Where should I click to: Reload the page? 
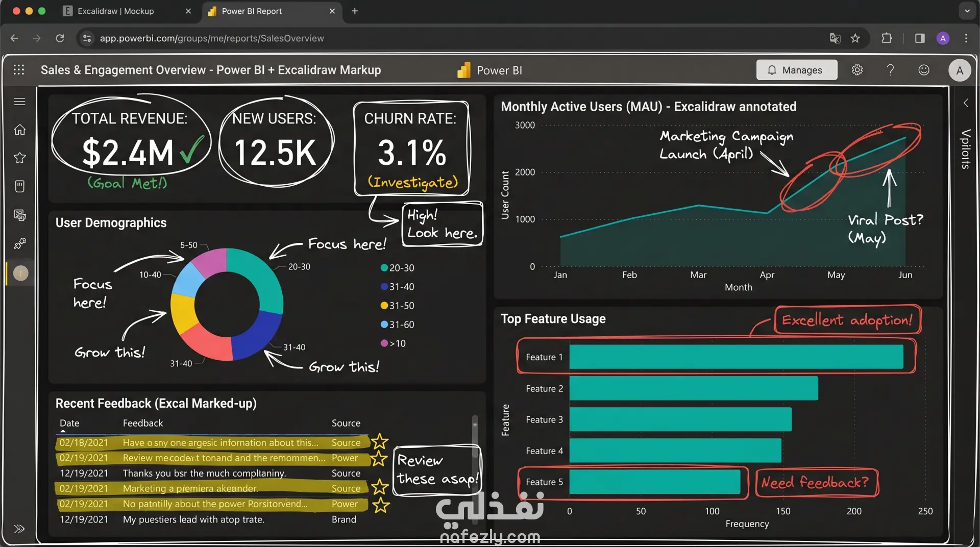(60, 38)
